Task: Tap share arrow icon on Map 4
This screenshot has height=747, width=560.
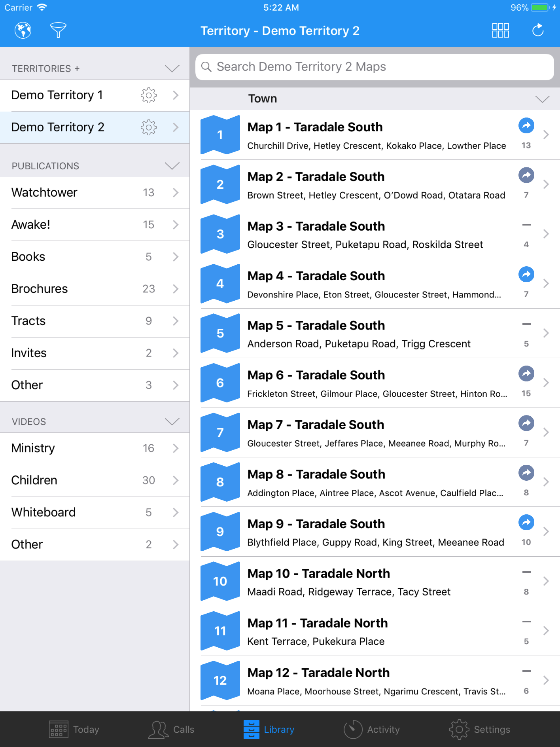Action: pos(526,275)
